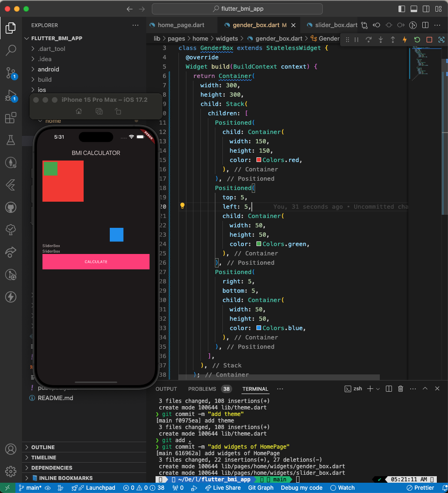Image resolution: width=448 pixels, height=493 pixels.
Task: Click the flutter_bmi_app command center search
Action: 237,9
